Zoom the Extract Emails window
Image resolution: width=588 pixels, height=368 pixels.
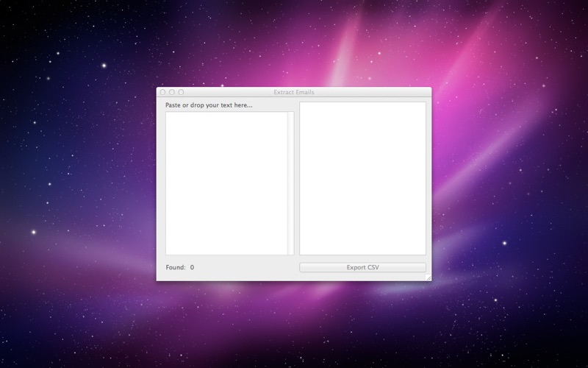click(x=181, y=92)
